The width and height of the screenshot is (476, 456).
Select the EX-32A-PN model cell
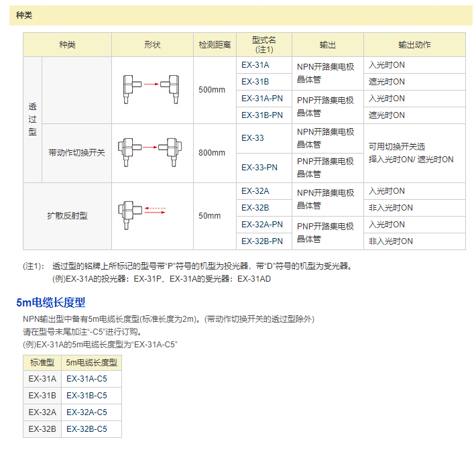[x=261, y=224]
